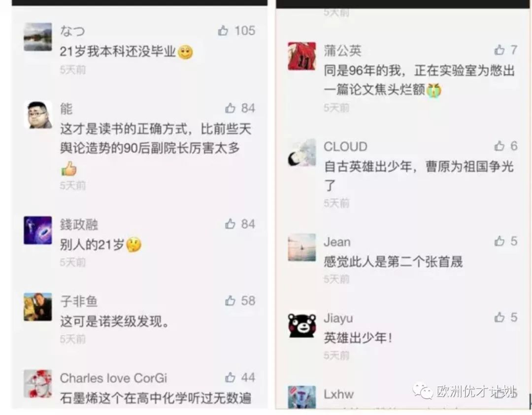Select comment text 感觉此人是第二个张首晟
Image resolution: width=532 pixels, height=415 pixels.
pyautogui.click(x=393, y=262)
